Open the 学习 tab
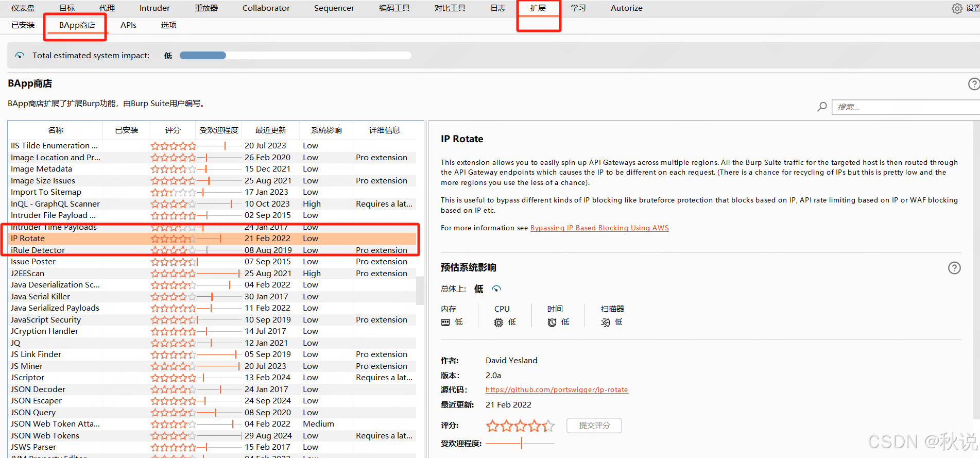Viewport: 980px width, 458px height. tap(578, 8)
